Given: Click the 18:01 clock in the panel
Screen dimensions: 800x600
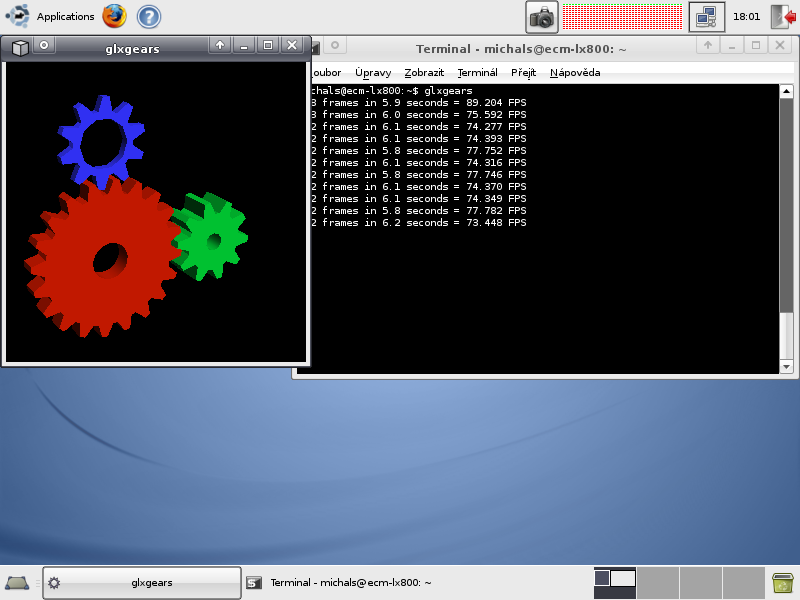Looking at the screenshot, I should (x=746, y=16).
